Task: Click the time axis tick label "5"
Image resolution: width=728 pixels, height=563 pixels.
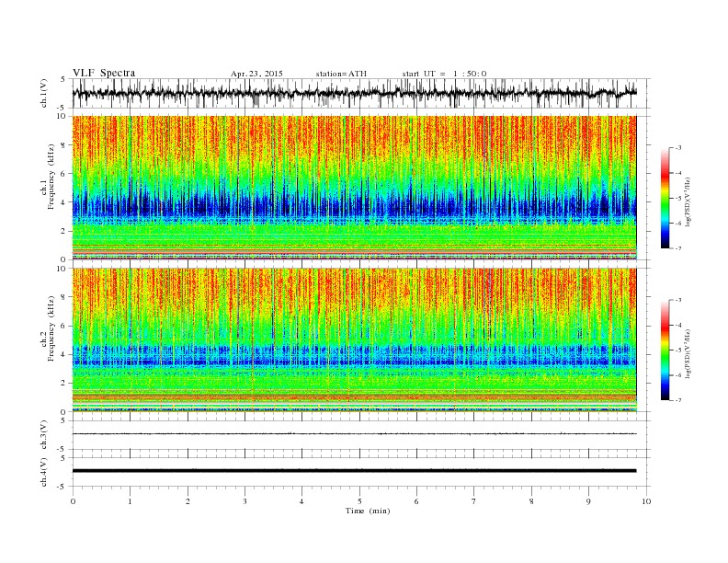Action: tap(359, 501)
